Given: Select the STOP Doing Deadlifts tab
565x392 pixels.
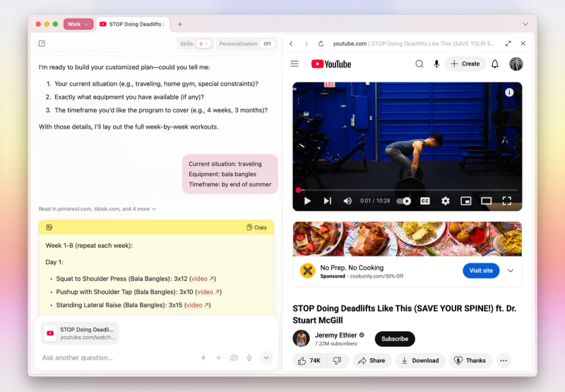Looking at the screenshot, I should click(132, 24).
